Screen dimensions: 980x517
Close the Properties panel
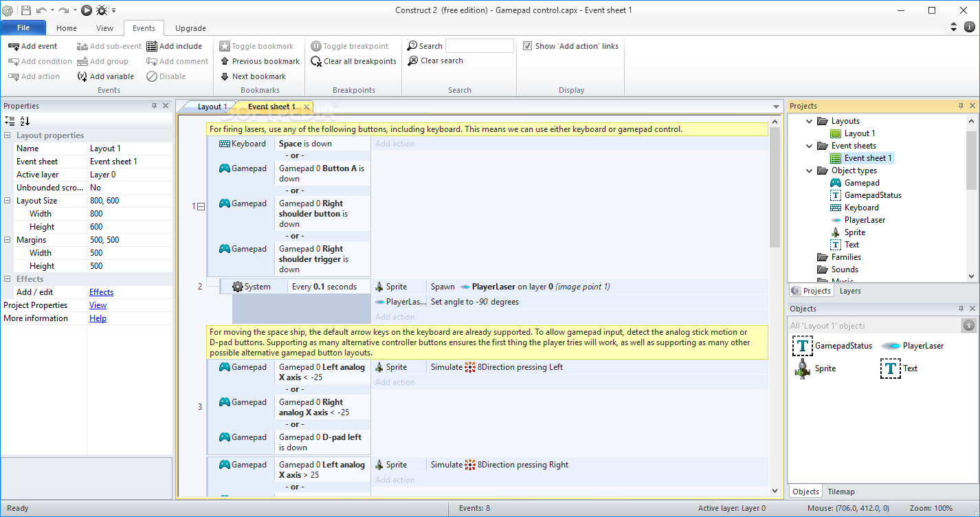[165, 106]
